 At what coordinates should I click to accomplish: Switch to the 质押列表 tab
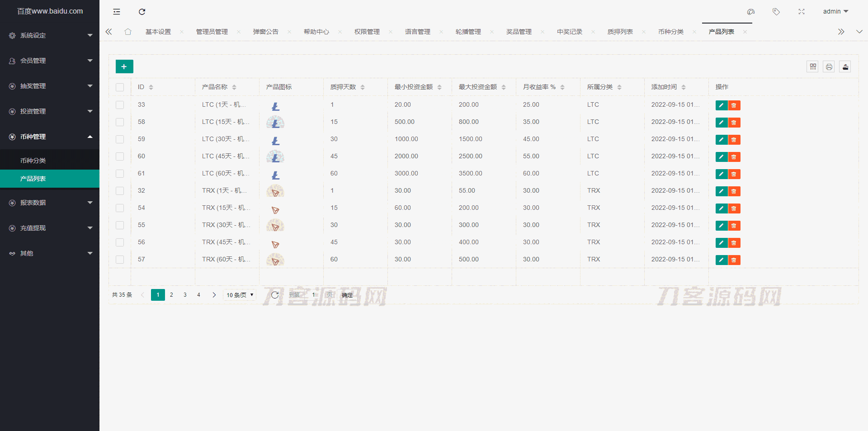click(620, 32)
